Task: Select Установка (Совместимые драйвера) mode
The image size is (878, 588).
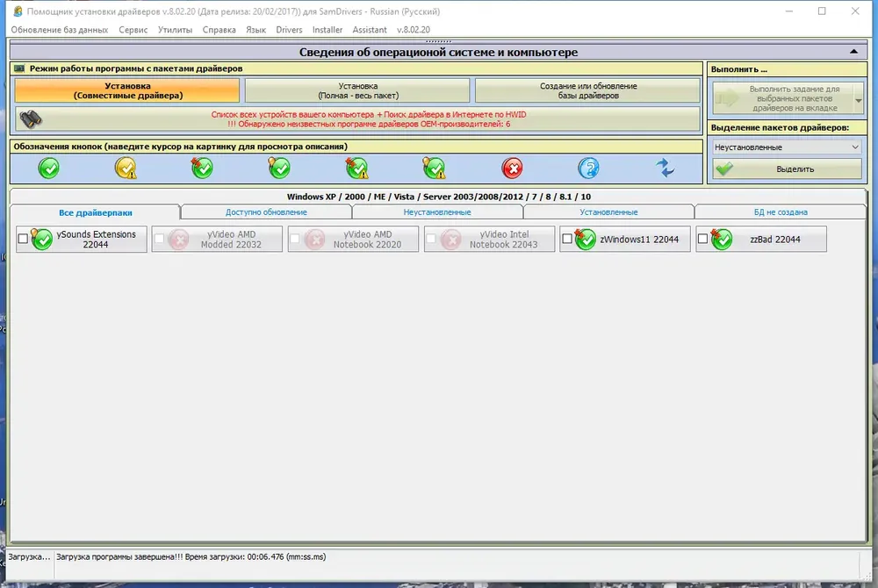Action: point(127,90)
